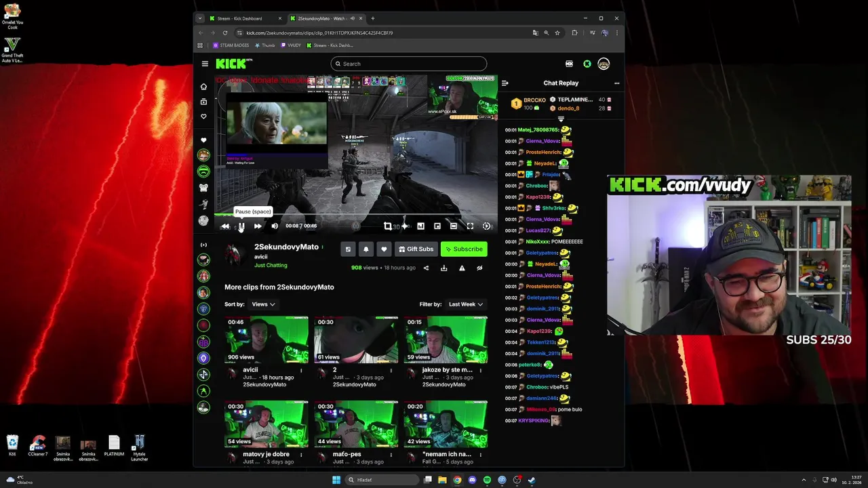Viewport: 868px width, 488px height.
Task: Click the CCleaner 7 desktop shortcut
Action: [x=38, y=446]
